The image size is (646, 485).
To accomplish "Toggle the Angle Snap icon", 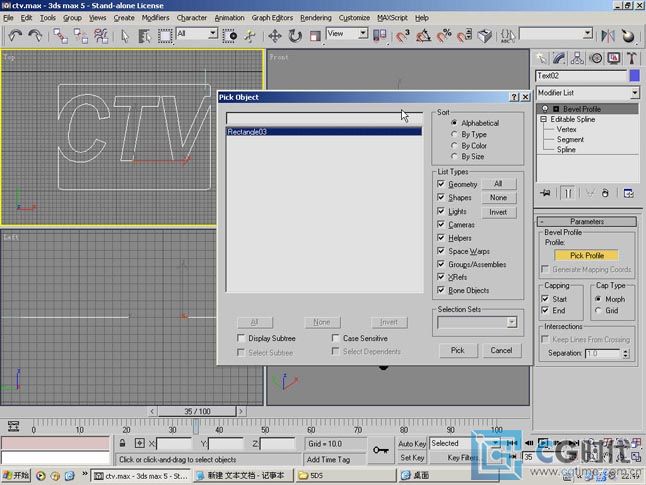I will click(x=423, y=36).
